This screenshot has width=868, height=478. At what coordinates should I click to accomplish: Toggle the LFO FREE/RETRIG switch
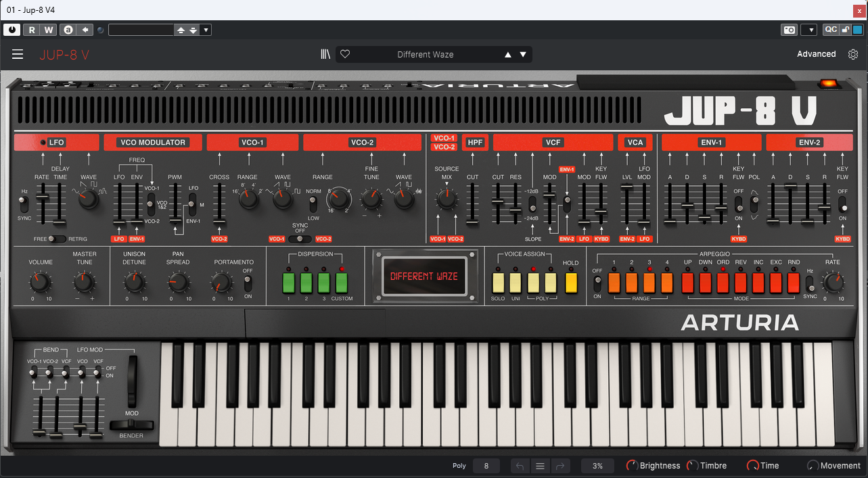point(56,239)
